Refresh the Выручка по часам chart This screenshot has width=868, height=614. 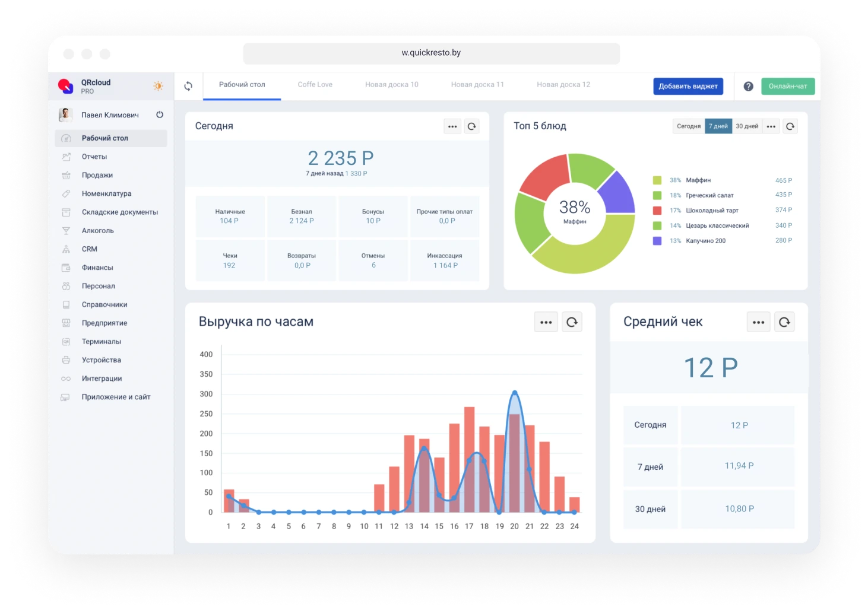point(572,322)
